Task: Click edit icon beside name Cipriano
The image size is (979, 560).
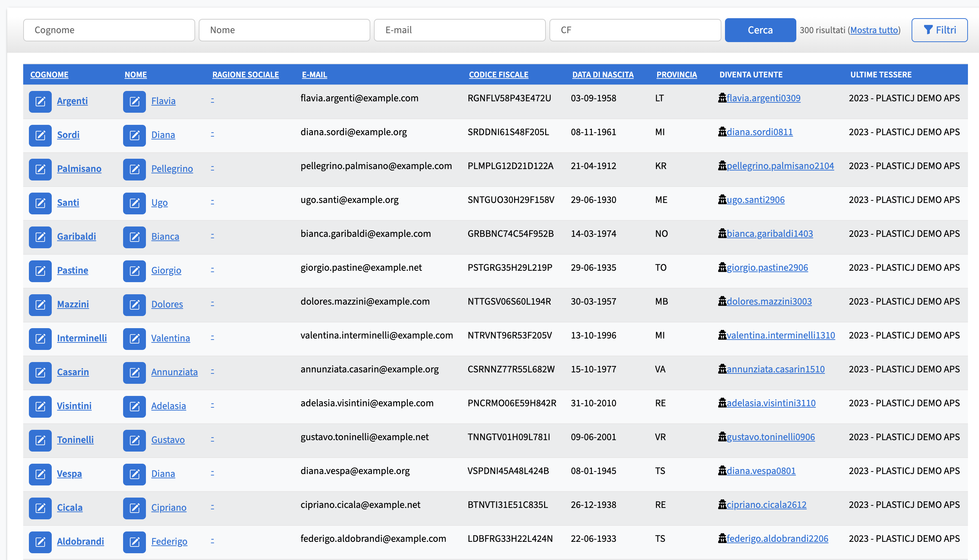Action: pos(135,508)
